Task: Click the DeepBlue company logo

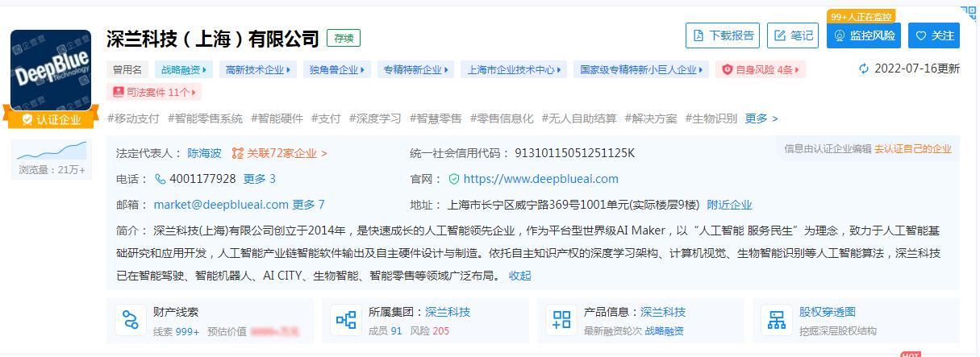Action: click(51, 70)
